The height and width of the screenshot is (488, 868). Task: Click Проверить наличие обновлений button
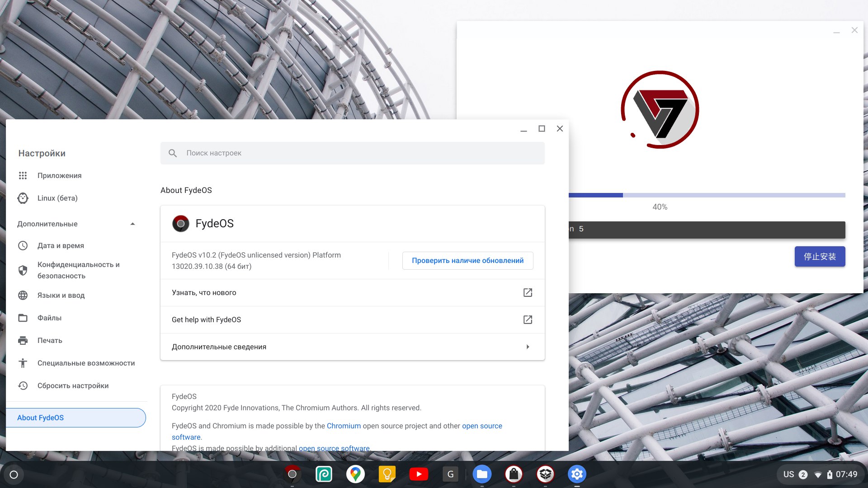coord(467,261)
